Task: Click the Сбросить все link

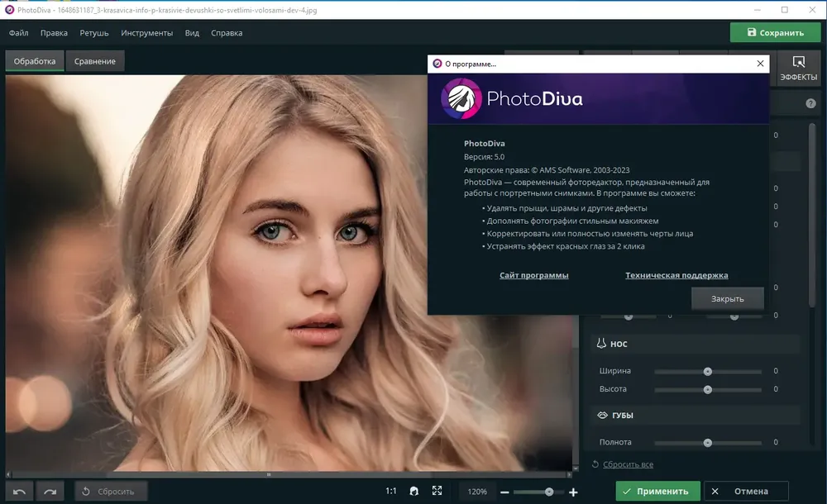Action: pyautogui.click(x=628, y=464)
